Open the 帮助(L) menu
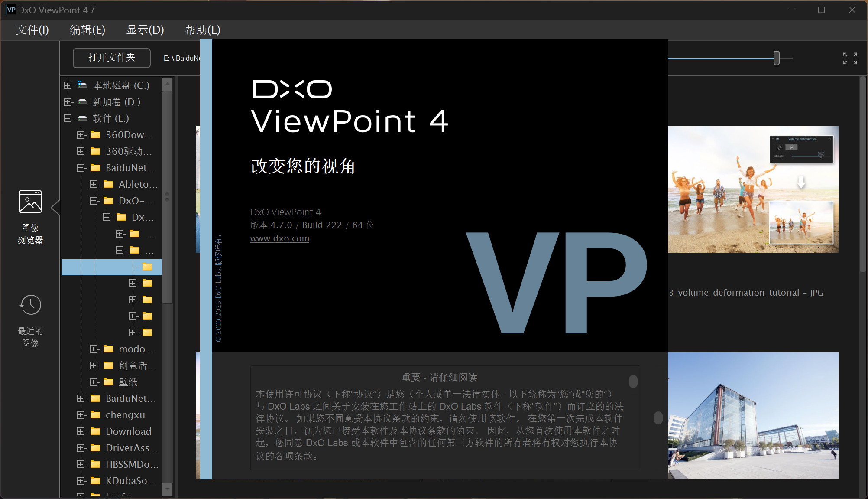 coord(203,30)
